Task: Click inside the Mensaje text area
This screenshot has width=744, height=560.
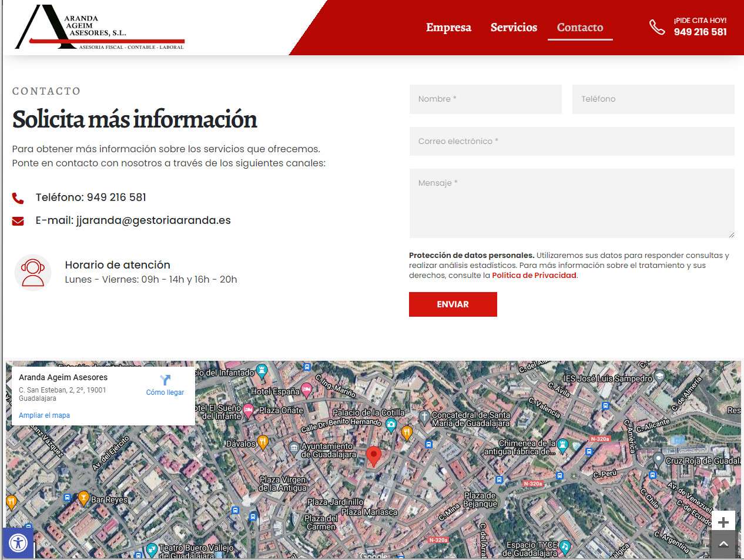Action: (572, 203)
